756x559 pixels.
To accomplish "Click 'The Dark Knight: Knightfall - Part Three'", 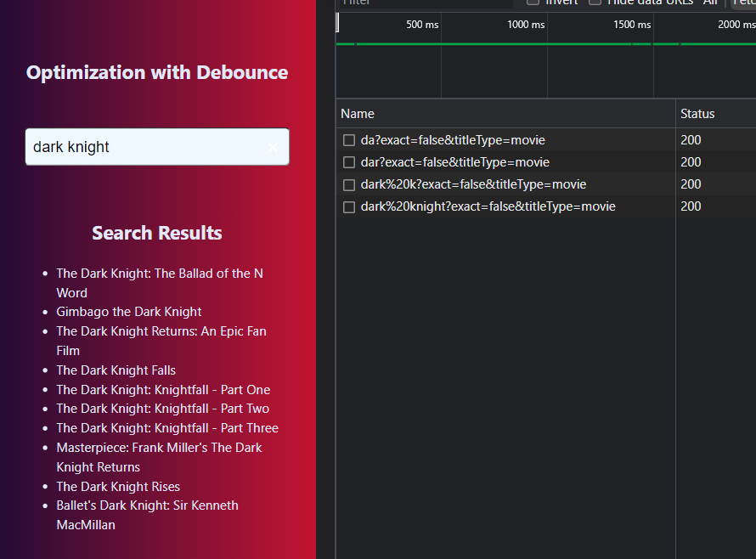I will [167, 428].
